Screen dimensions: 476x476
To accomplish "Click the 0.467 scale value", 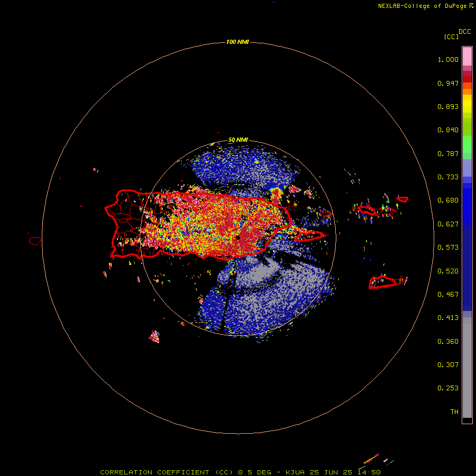I will (448, 295).
